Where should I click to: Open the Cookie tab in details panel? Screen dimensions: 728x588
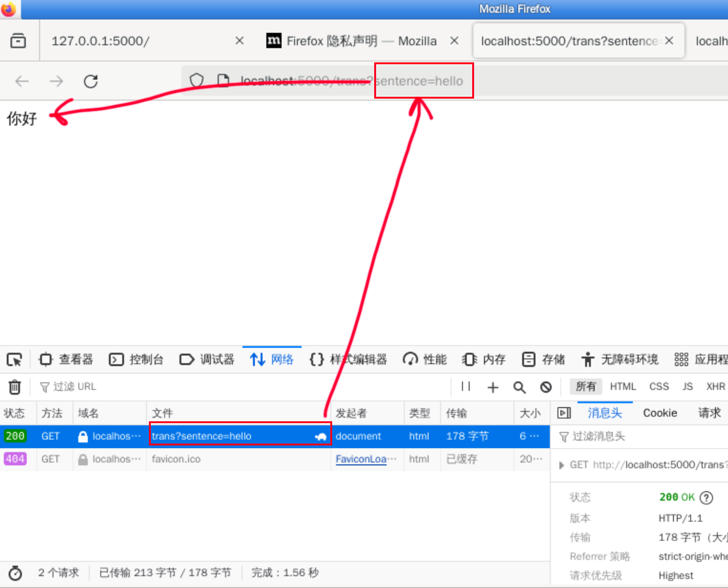(x=660, y=413)
